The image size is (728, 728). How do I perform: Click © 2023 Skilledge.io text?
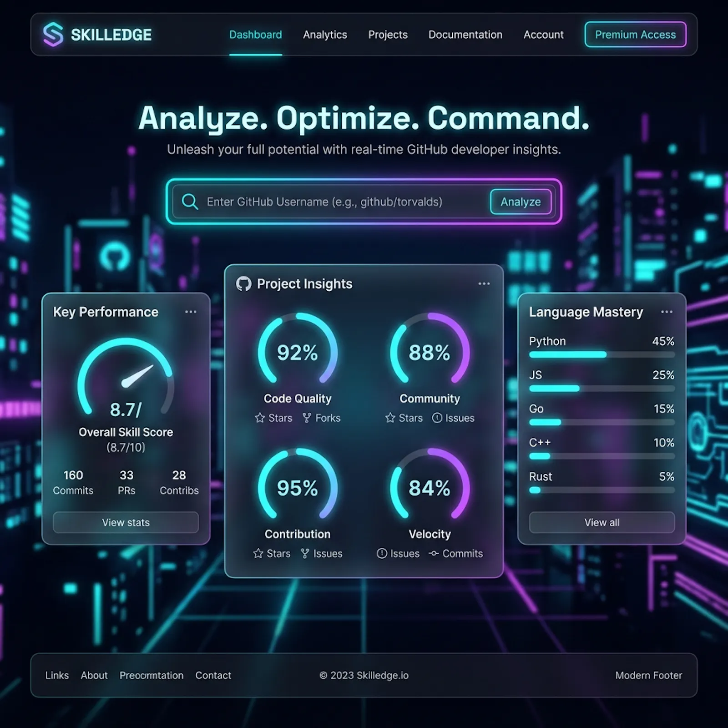pos(364,675)
